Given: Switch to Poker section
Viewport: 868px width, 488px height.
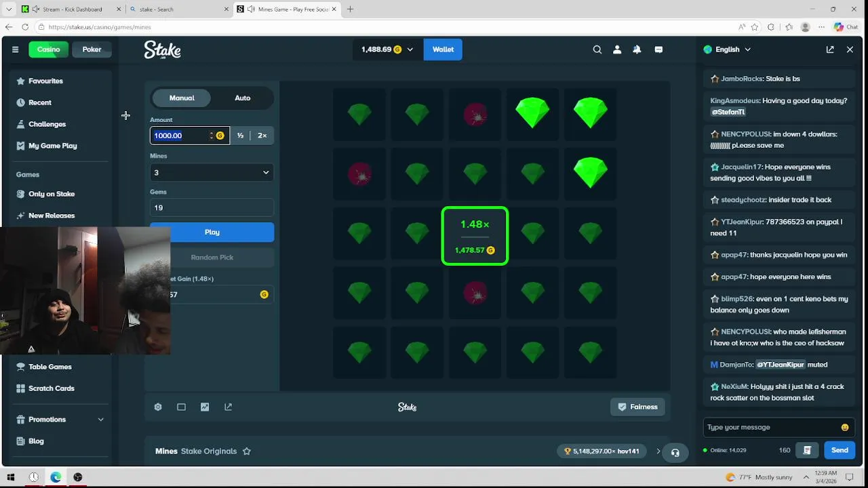Looking at the screenshot, I should click(92, 49).
